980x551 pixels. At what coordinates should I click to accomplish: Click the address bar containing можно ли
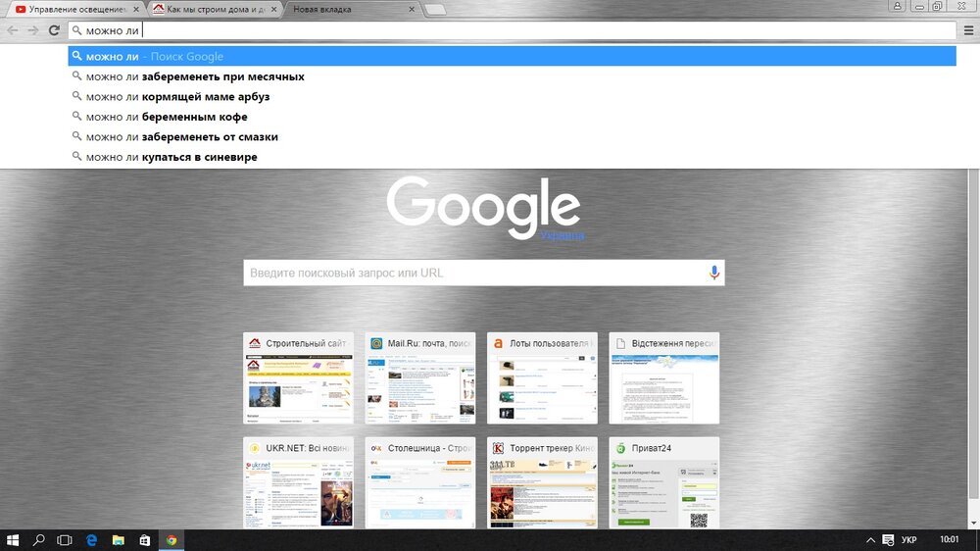point(512,30)
